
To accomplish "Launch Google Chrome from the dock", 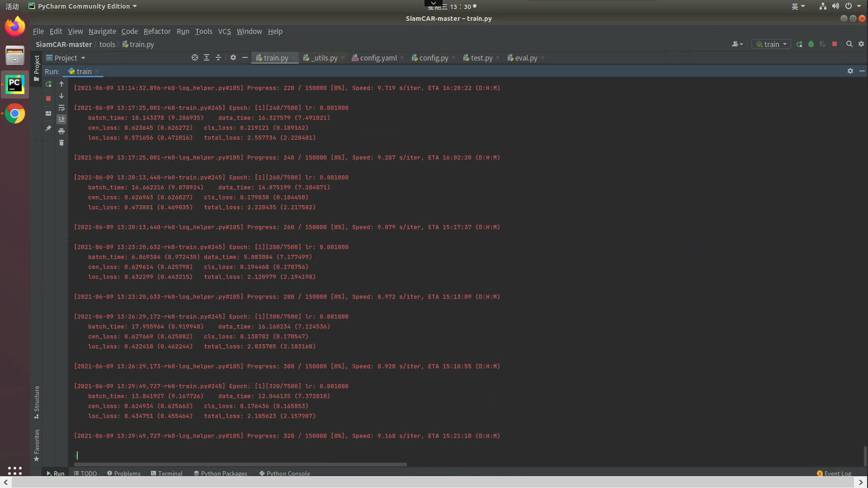I will tap(15, 114).
